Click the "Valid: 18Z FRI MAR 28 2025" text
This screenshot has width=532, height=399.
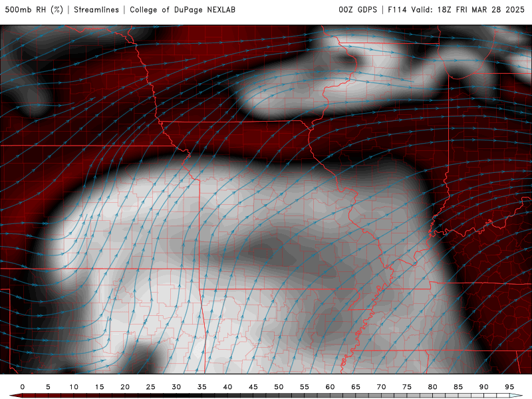[468, 10]
